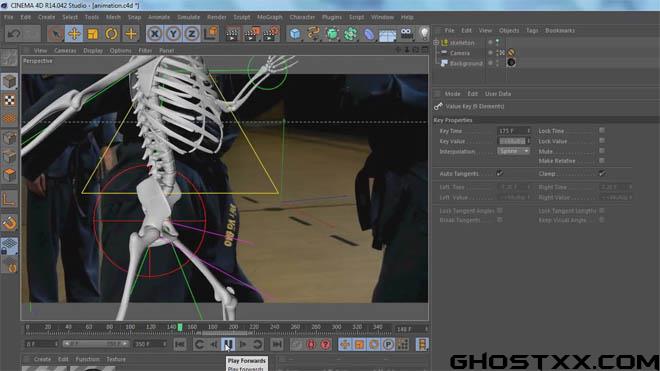Image resolution: width=660 pixels, height=371 pixels.
Task: Select the Live Selection arrow tool
Action: (56, 34)
